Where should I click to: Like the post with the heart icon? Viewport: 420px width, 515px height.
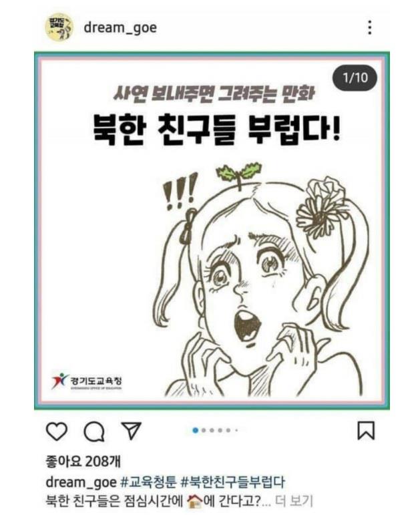[x=57, y=432]
